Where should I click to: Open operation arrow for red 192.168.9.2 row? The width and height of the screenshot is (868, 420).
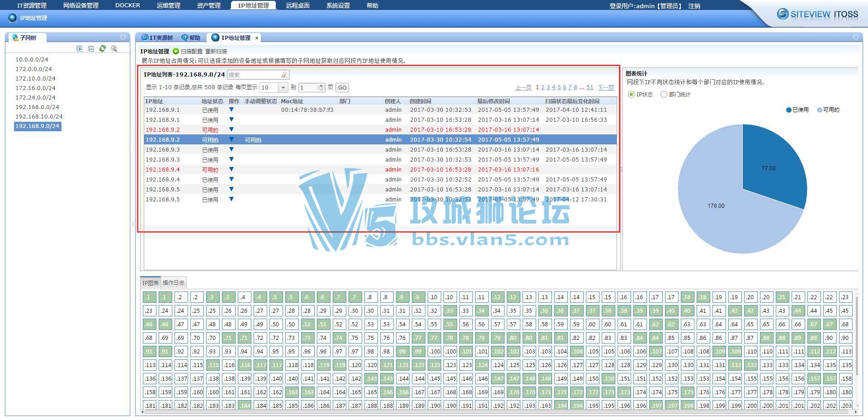pyautogui.click(x=231, y=129)
